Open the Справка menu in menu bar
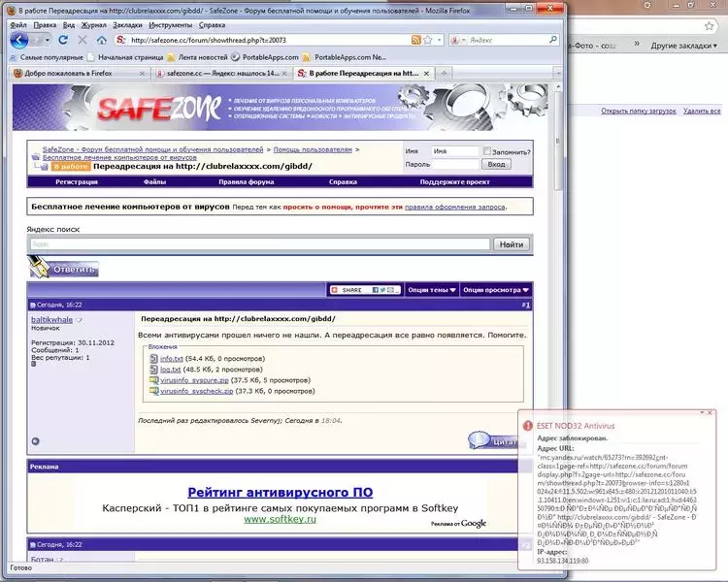The height and width of the screenshot is (582, 728). 212,25
